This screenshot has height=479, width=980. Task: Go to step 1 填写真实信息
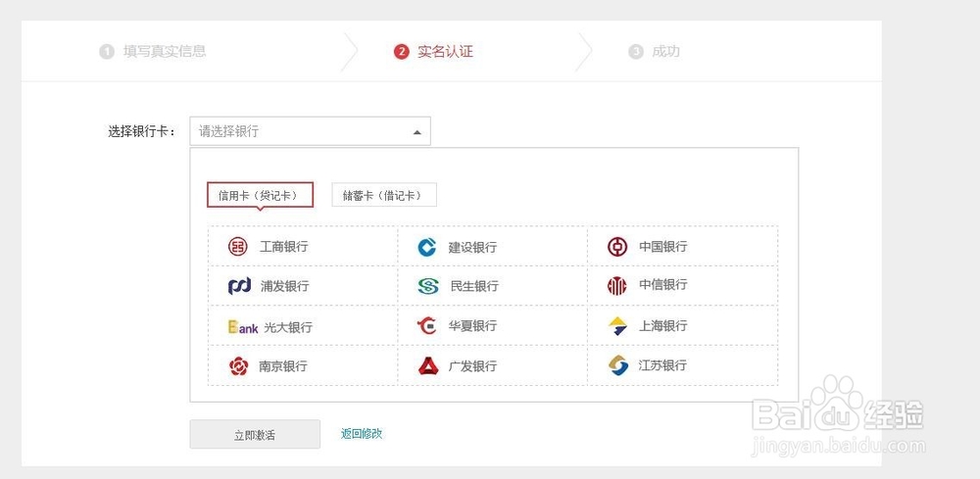point(153,51)
